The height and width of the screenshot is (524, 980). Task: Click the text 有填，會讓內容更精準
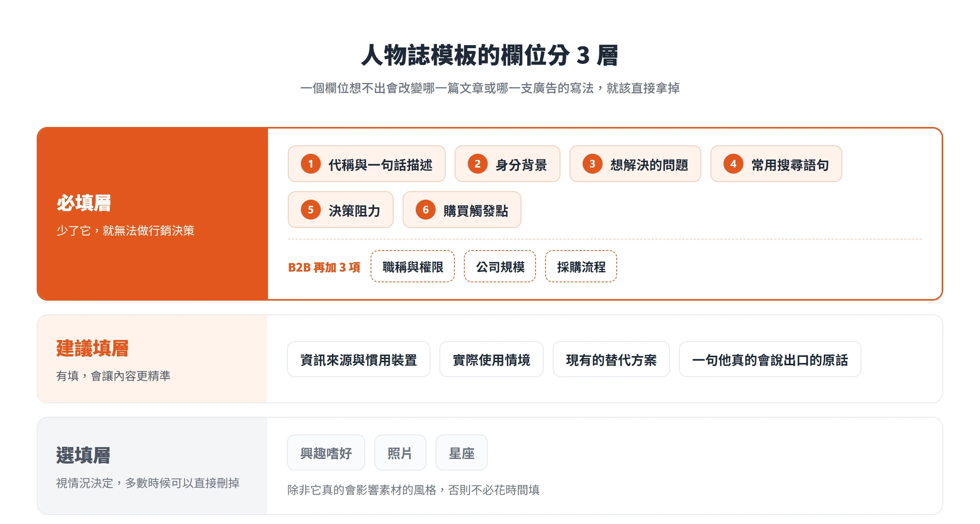[113, 376]
